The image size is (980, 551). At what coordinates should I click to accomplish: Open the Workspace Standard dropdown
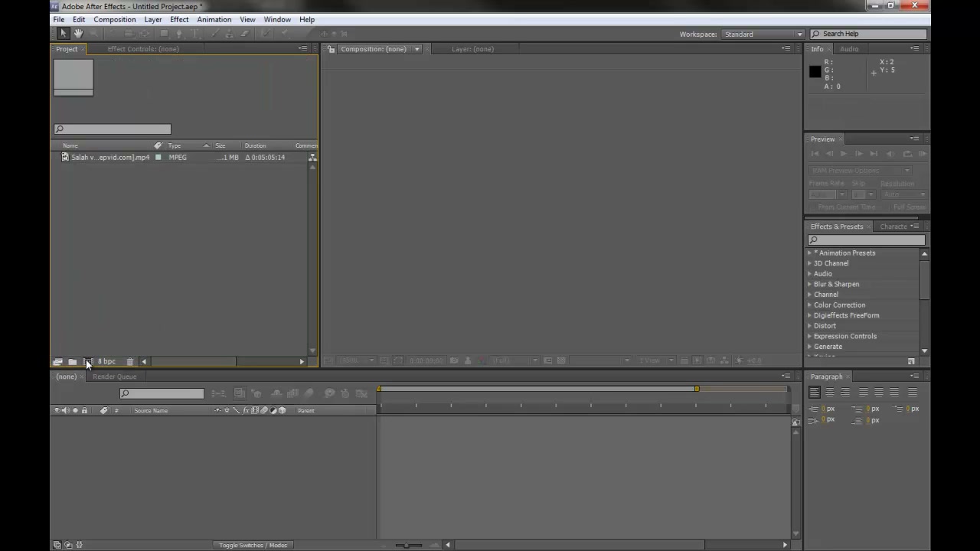[763, 34]
